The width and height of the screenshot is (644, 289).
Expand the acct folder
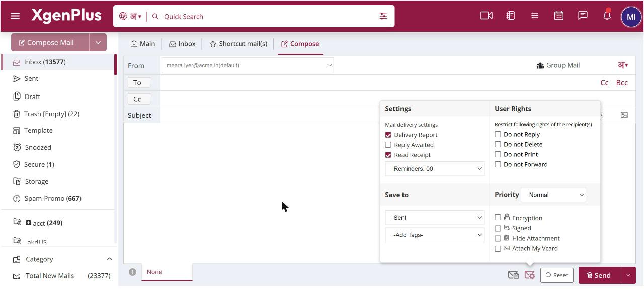click(x=28, y=223)
